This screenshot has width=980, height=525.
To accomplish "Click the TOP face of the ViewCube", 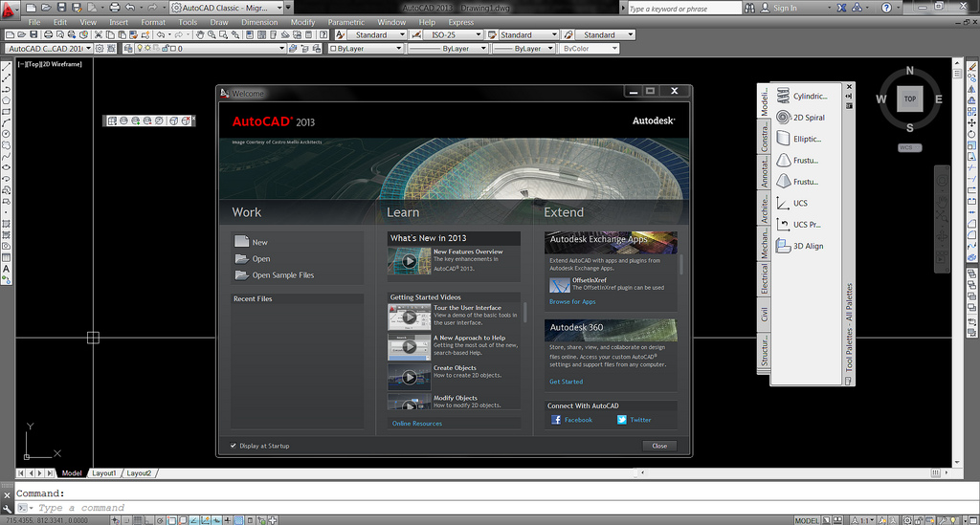I will click(910, 98).
